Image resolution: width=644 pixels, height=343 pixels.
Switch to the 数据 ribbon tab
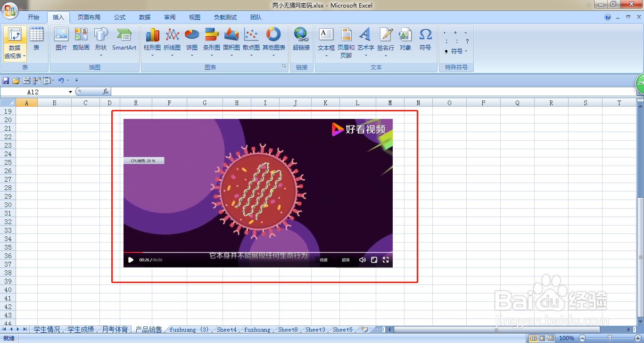click(145, 17)
